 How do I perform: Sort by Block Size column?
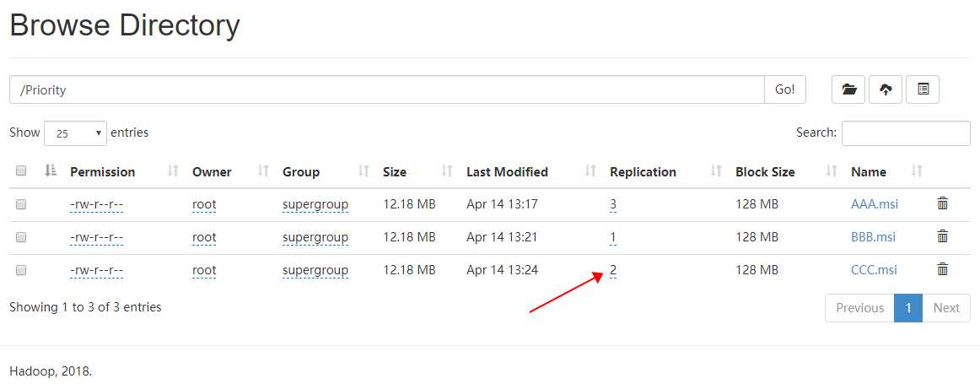tap(831, 171)
